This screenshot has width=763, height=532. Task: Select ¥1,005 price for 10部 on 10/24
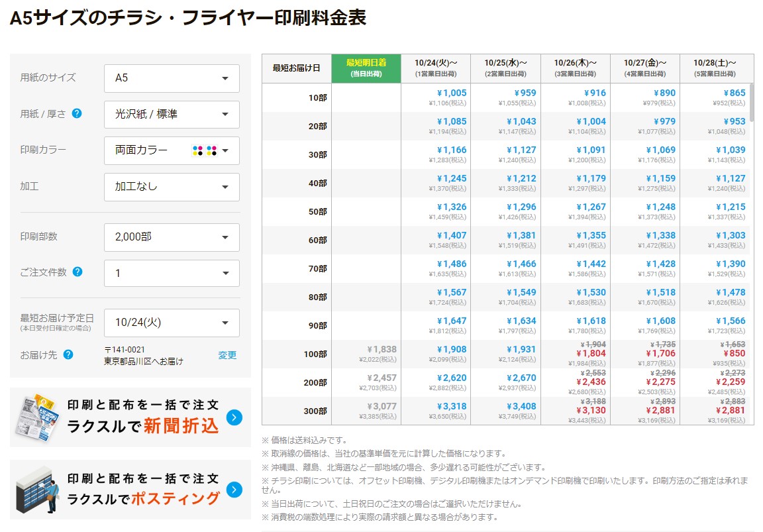[x=451, y=93]
